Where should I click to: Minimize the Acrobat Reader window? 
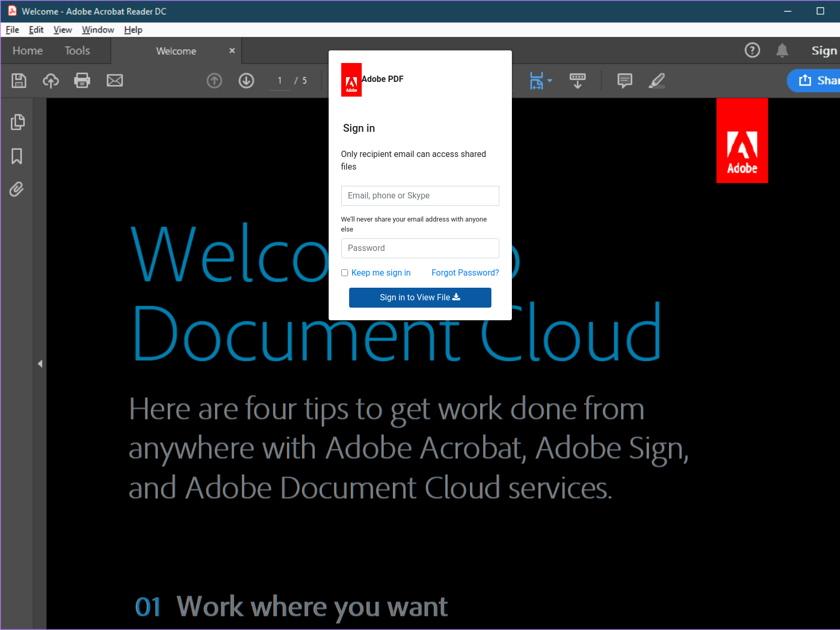(787, 11)
